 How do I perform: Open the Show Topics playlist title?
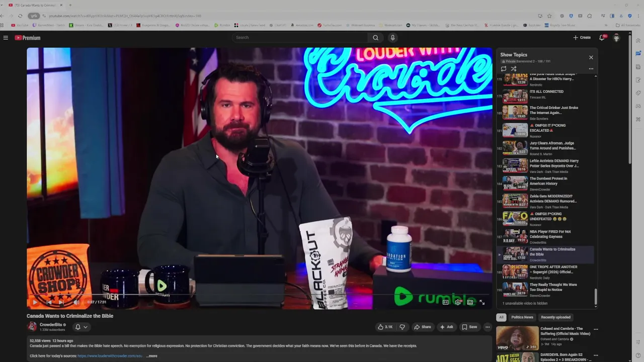click(x=514, y=55)
